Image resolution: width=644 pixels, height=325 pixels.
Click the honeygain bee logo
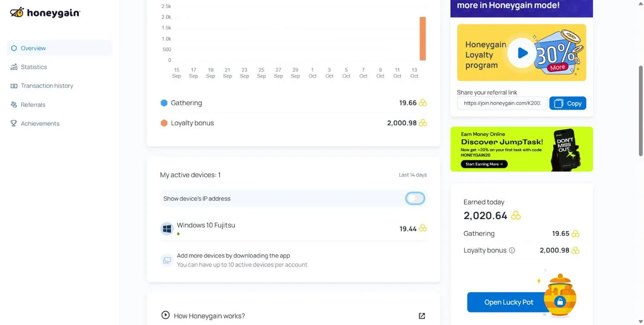(x=17, y=12)
